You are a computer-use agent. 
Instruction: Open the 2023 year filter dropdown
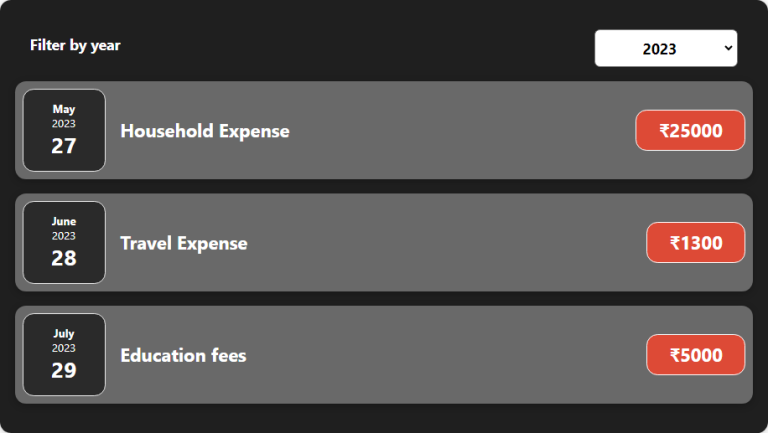(x=666, y=48)
